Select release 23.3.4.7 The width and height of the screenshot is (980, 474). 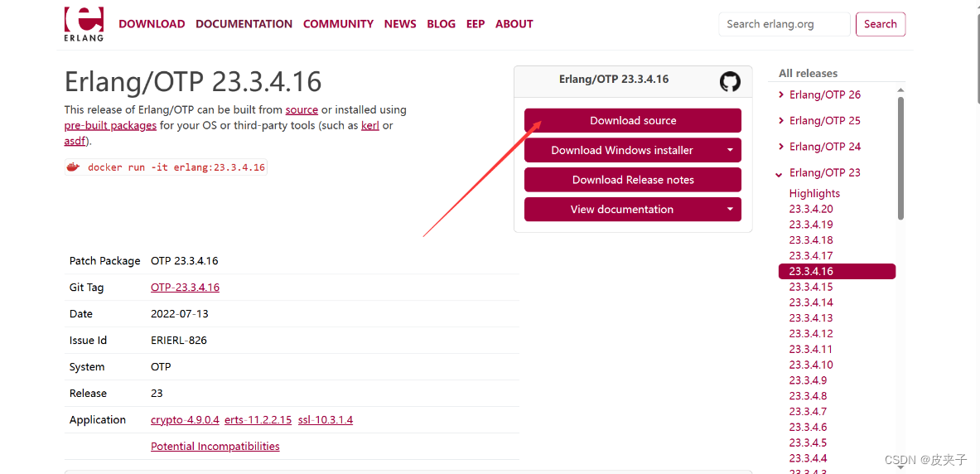(809, 412)
